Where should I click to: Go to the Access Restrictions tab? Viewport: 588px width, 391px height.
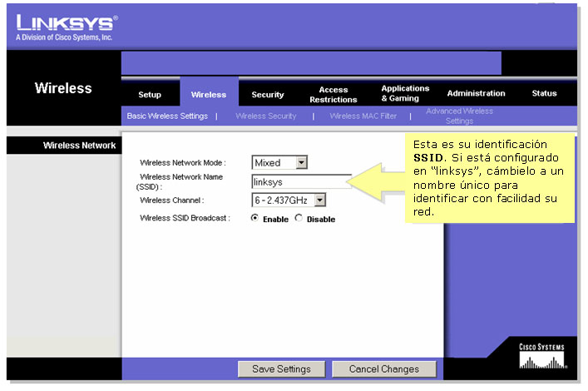point(333,95)
